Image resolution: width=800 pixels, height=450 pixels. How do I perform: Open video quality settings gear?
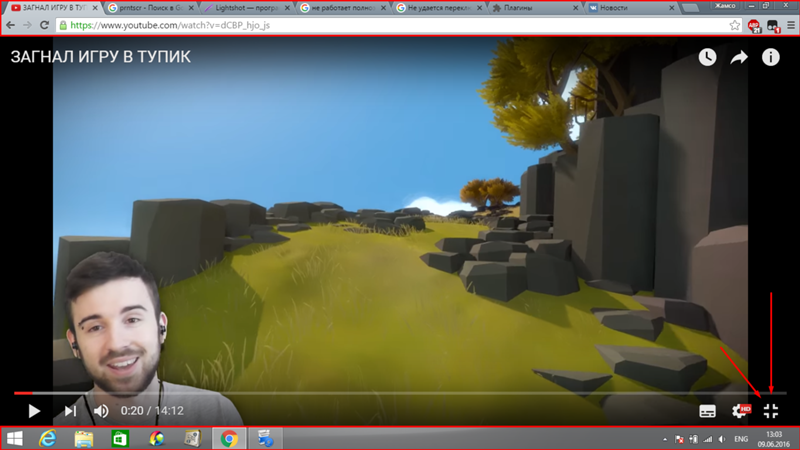coord(740,411)
